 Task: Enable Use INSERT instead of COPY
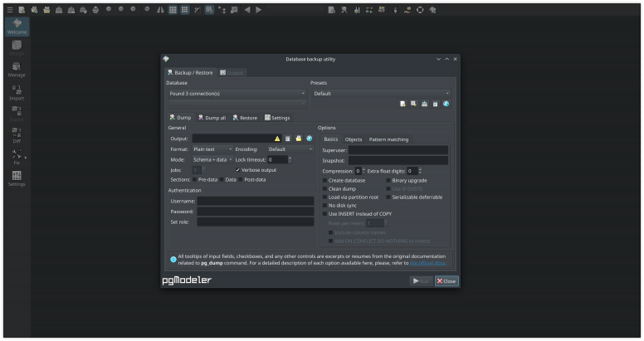coord(324,213)
